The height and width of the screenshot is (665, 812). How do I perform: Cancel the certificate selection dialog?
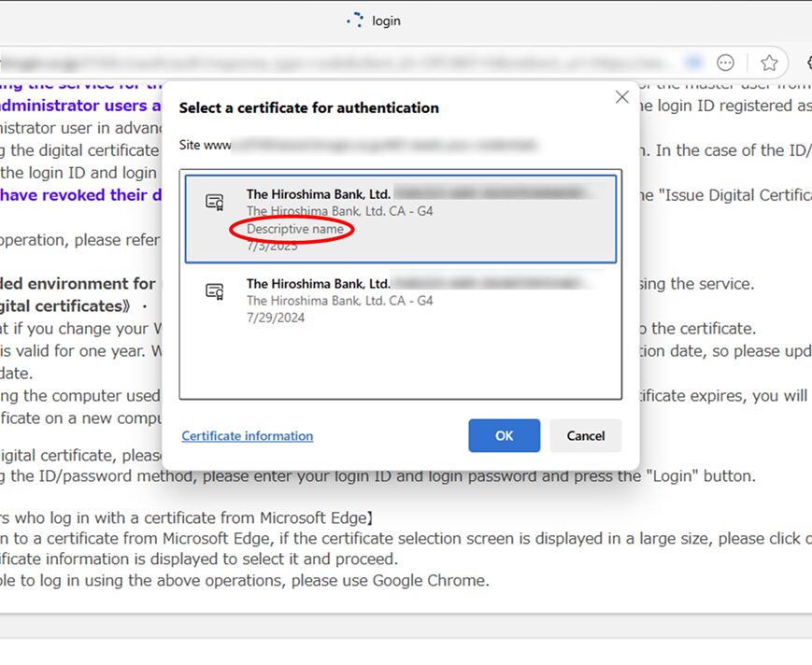point(585,436)
